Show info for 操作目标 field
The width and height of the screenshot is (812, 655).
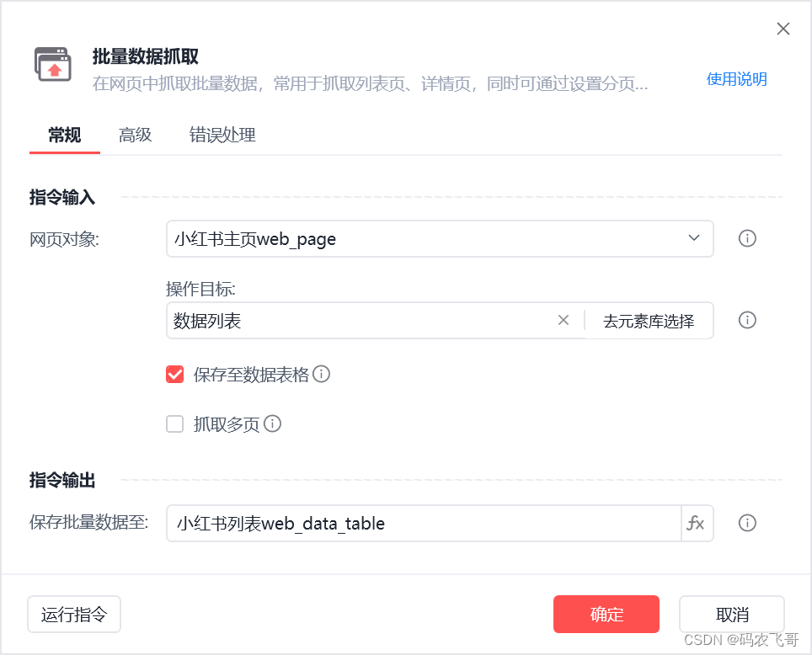point(747,320)
